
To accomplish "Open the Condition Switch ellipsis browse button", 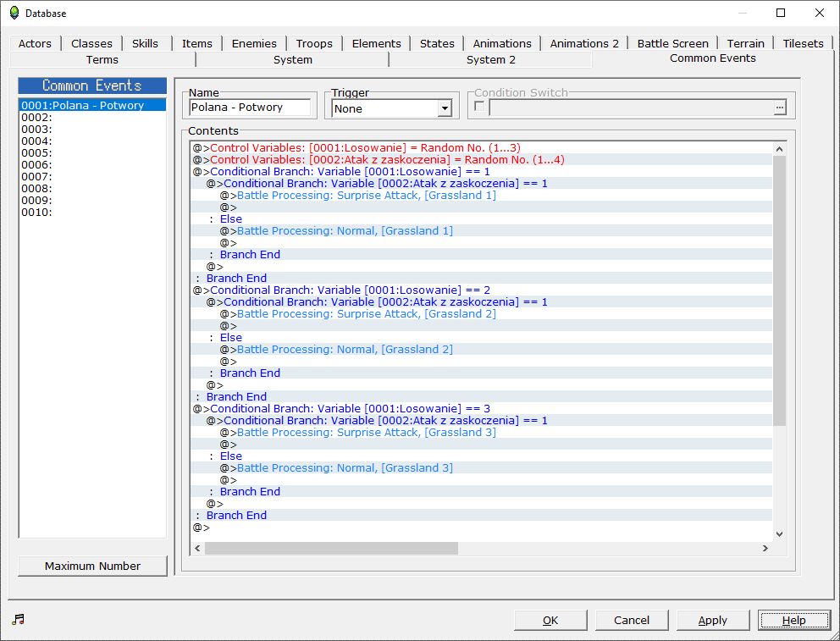I will pyautogui.click(x=780, y=108).
